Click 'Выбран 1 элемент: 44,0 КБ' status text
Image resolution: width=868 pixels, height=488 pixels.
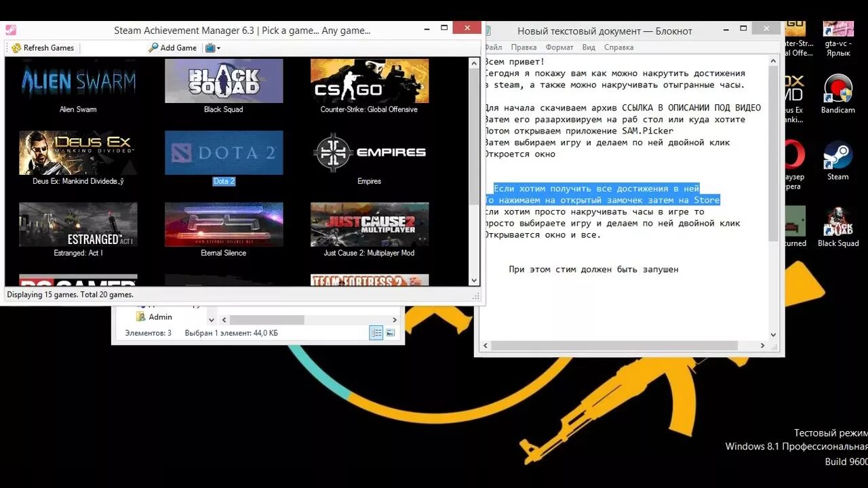coord(231,333)
